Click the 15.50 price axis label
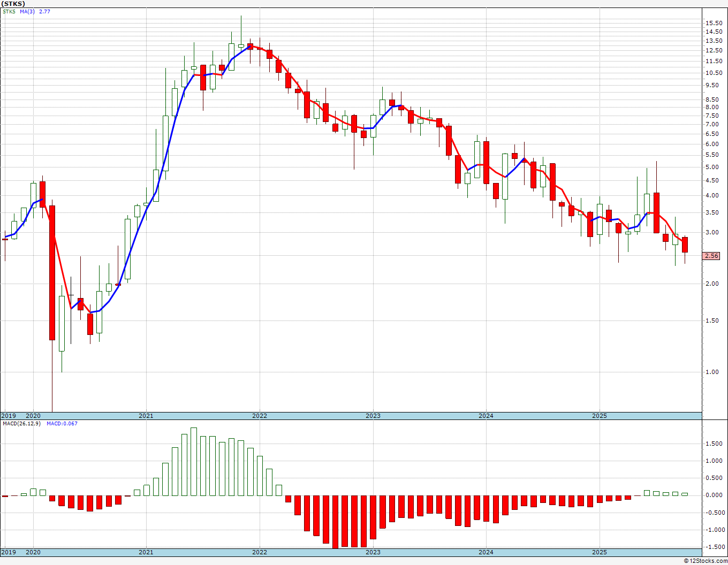Screen dimensions: 728x565 coord(714,23)
